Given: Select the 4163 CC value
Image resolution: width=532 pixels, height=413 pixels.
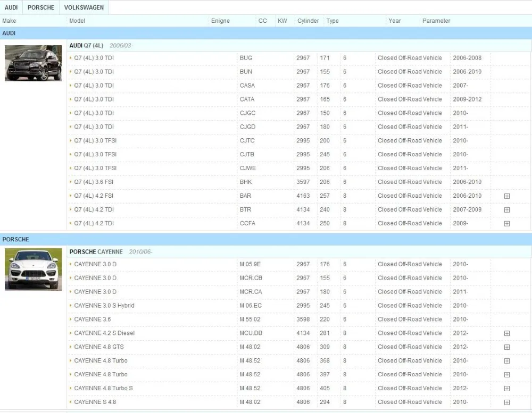Looking at the screenshot, I should click(303, 196).
